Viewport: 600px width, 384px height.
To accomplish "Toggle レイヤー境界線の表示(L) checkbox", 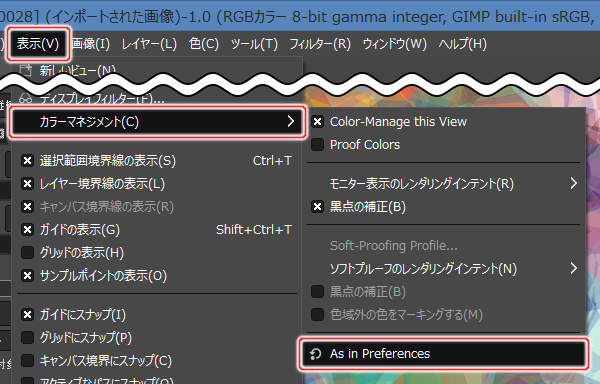I will coord(28,184).
